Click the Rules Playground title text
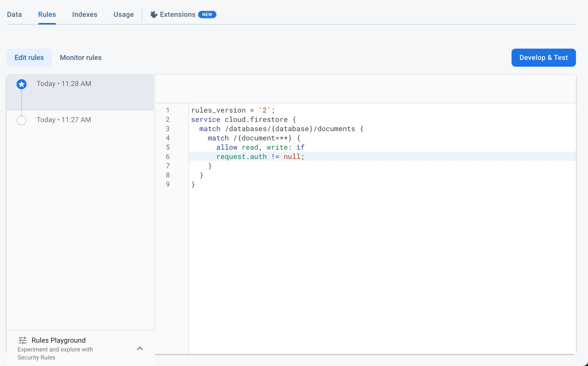588x366 pixels. [59, 340]
